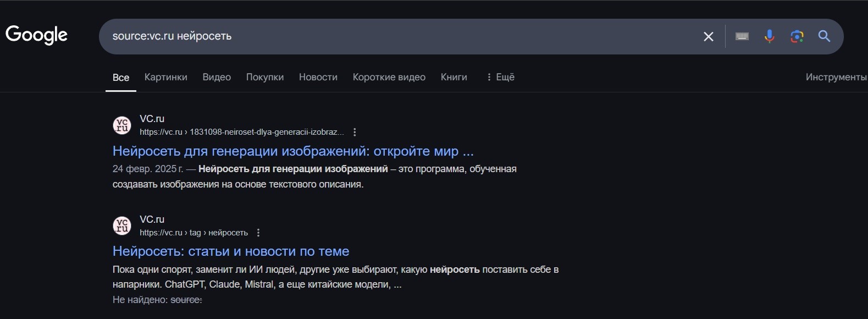Open three-dot menu for tag result
The image size is (868, 319).
[258, 233]
